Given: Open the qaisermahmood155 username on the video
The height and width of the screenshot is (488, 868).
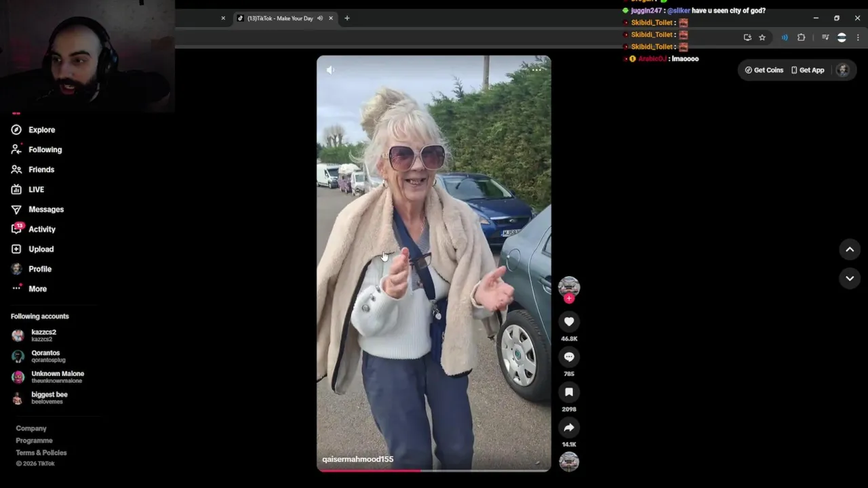Looking at the screenshot, I should (x=357, y=459).
